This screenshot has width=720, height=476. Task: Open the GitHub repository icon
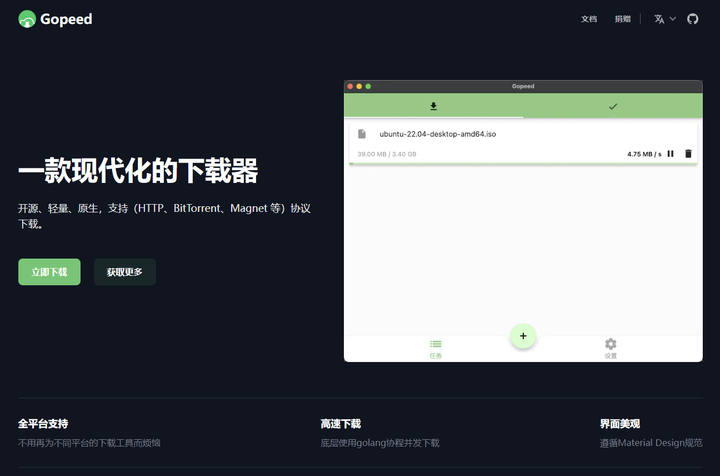692,19
